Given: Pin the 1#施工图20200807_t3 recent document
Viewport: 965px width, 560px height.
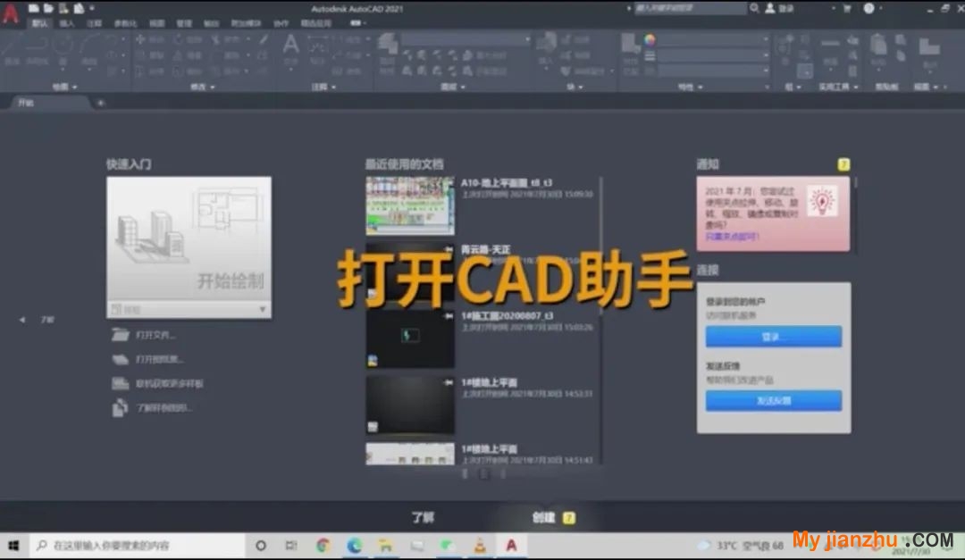Looking at the screenshot, I should 448,316.
